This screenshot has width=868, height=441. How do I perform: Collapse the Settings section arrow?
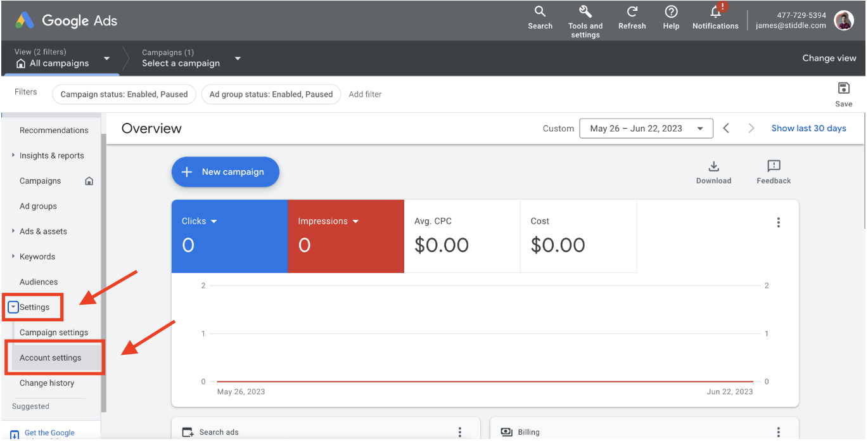pos(13,307)
